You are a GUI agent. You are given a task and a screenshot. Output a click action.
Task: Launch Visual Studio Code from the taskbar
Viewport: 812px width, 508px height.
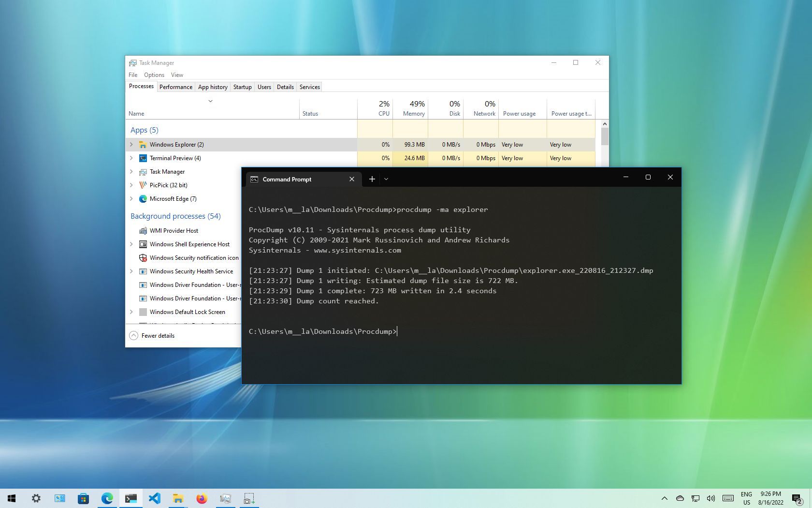click(155, 498)
